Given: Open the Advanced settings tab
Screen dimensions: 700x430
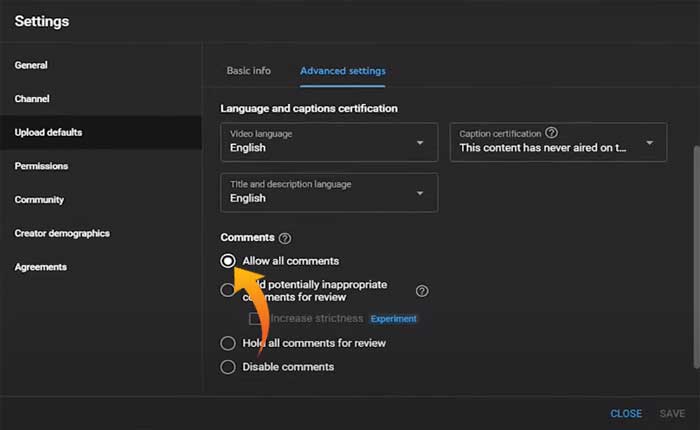Looking at the screenshot, I should [343, 71].
